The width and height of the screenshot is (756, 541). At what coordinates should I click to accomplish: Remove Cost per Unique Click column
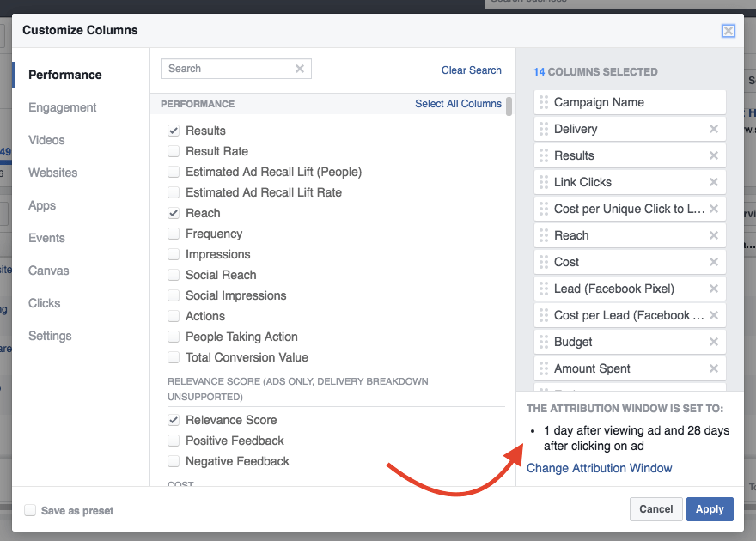(x=714, y=209)
